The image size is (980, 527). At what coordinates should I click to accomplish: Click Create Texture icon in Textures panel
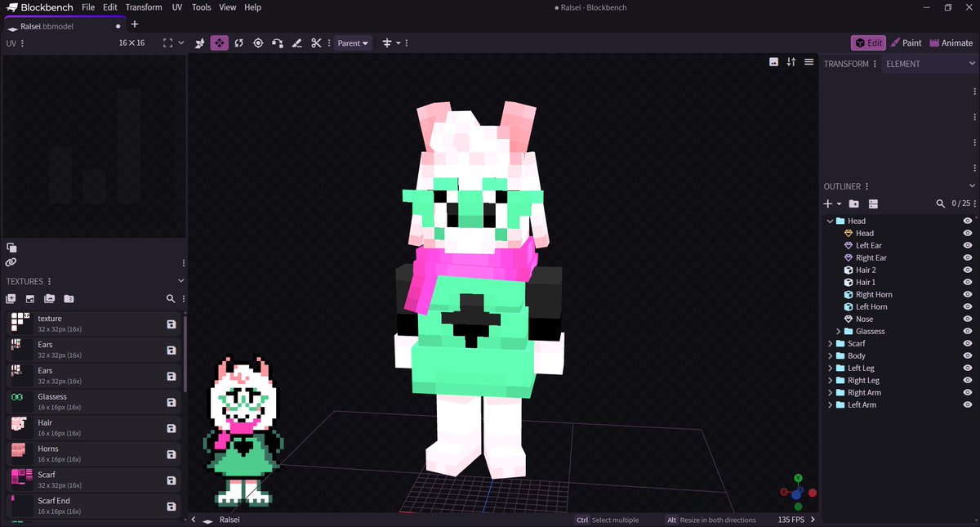coord(11,299)
